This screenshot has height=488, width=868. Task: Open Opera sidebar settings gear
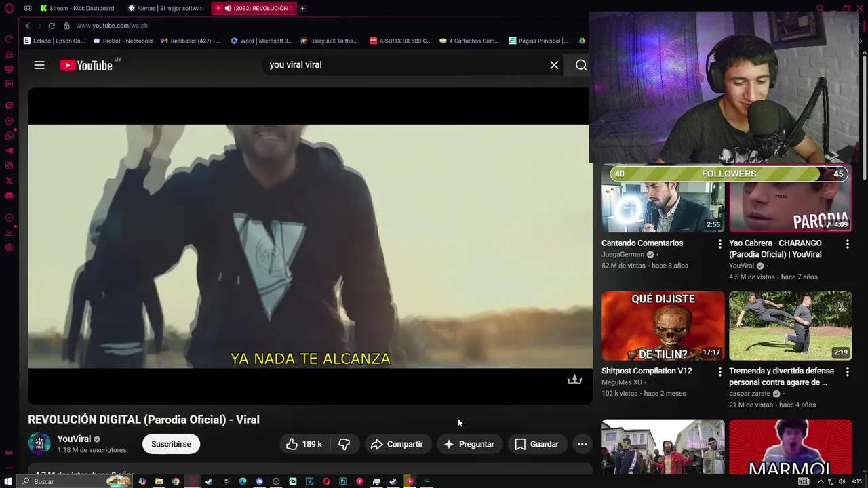pos(9,247)
